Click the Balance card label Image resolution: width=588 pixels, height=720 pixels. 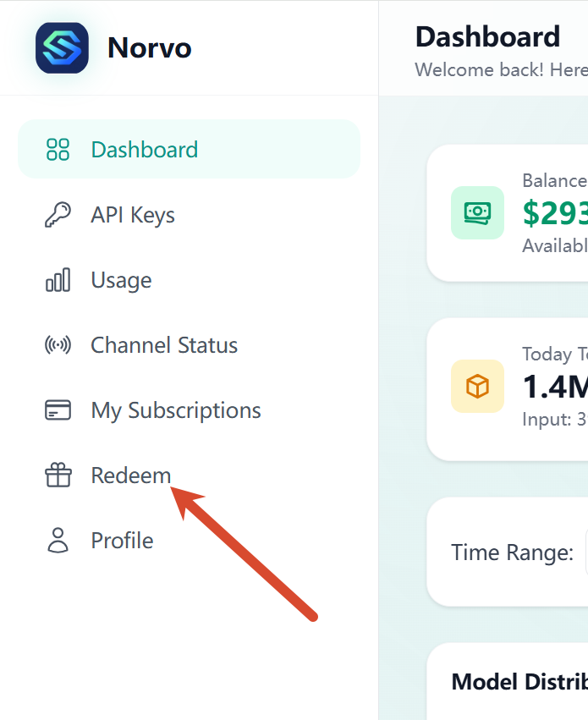coord(555,180)
